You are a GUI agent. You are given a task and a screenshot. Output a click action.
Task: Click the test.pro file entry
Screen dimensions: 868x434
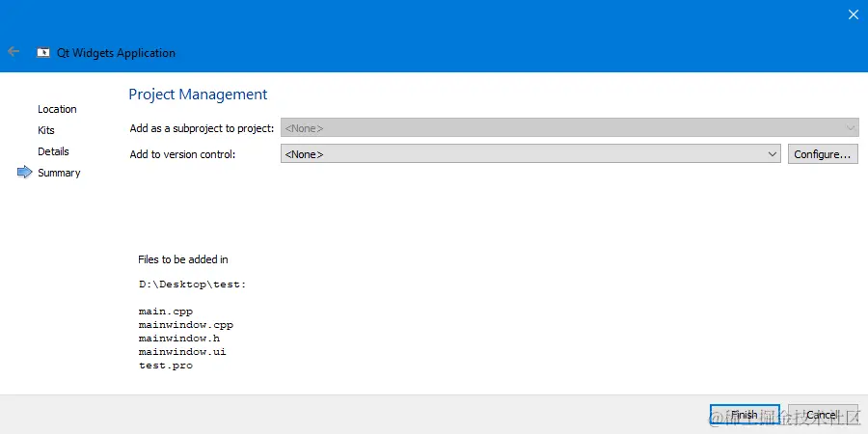[166, 366]
